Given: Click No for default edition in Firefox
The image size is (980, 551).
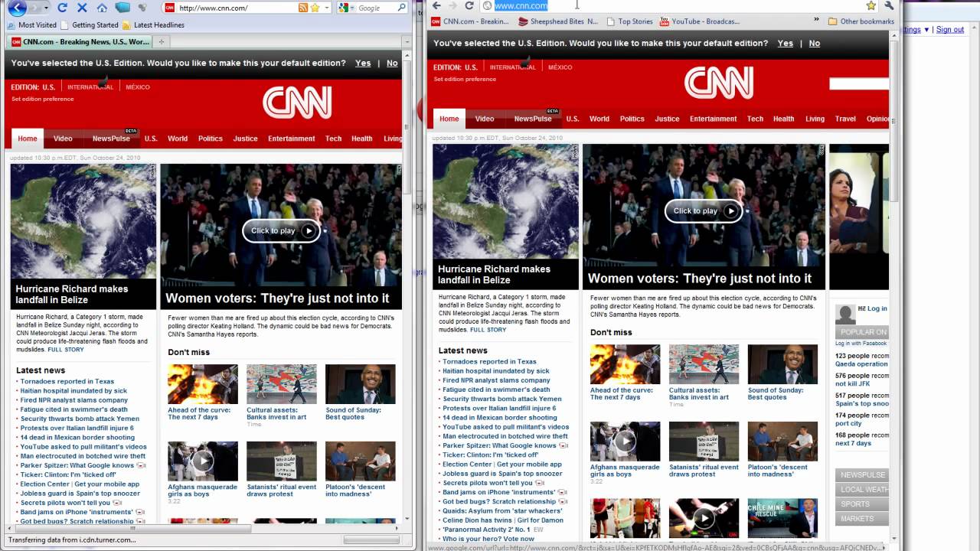Looking at the screenshot, I should point(392,64).
